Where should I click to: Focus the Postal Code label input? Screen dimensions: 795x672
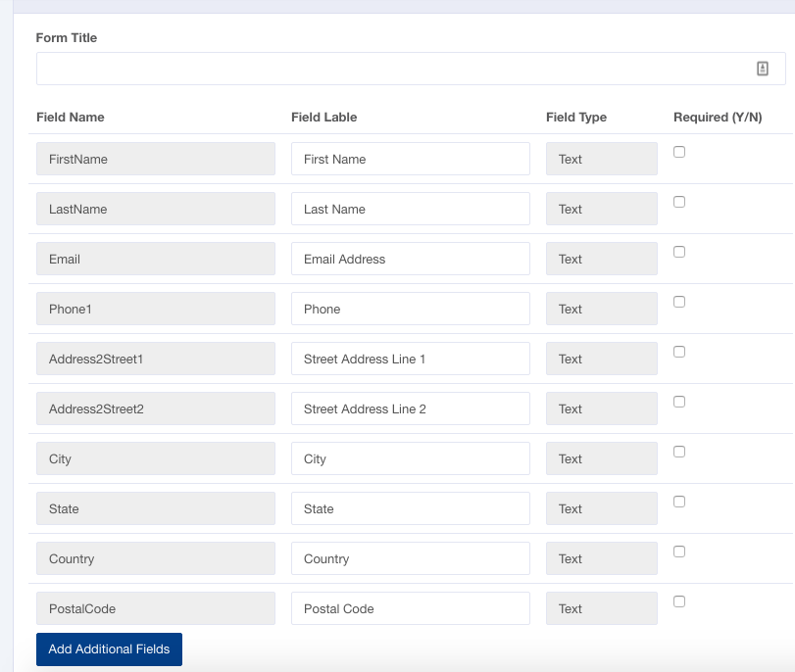point(410,608)
